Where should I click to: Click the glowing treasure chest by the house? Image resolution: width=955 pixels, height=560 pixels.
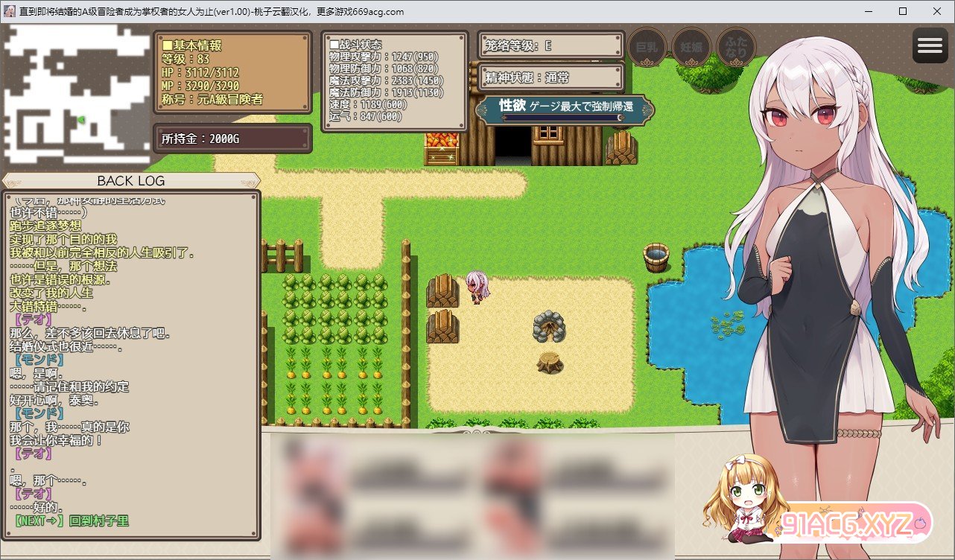point(440,147)
